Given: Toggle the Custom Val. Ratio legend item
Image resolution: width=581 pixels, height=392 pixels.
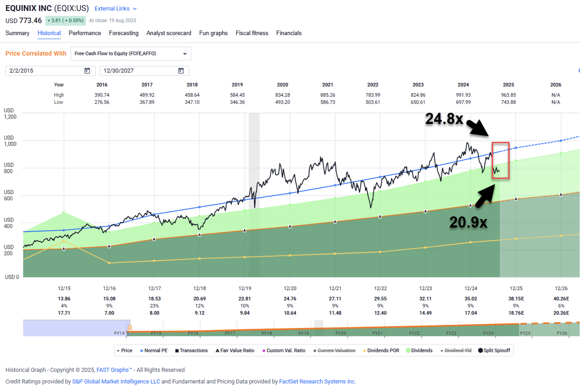Looking at the screenshot, I should (x=284, y=351).
